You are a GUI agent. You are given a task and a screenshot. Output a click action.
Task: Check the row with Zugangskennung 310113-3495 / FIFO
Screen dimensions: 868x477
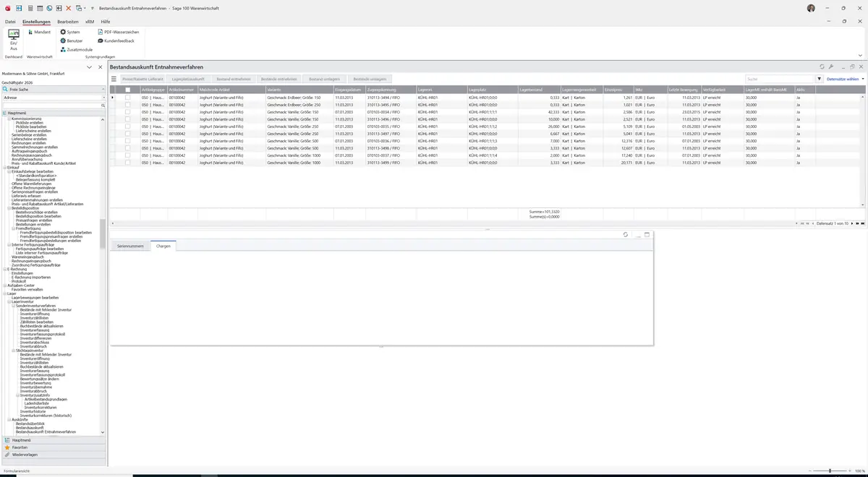(x=128, y=105)
